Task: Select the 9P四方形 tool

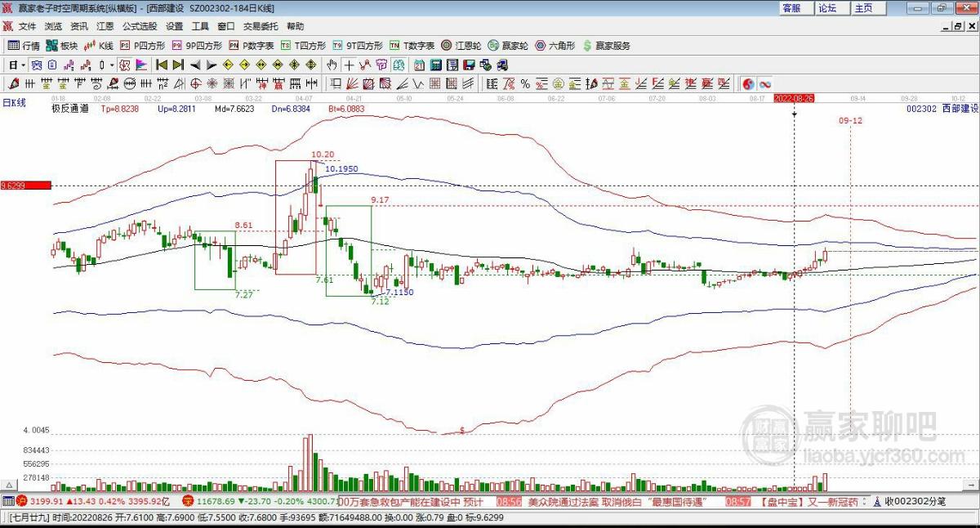Action: [197, 46]
